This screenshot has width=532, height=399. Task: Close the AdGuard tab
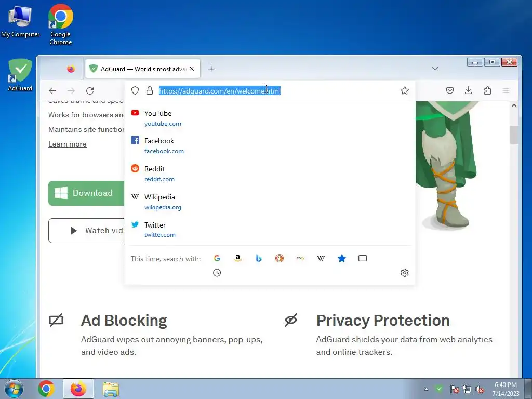pyautogui.click(x=192, y=69)
